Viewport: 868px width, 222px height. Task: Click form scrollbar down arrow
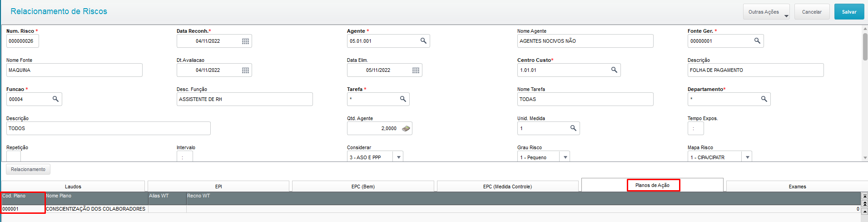(865, 158)
